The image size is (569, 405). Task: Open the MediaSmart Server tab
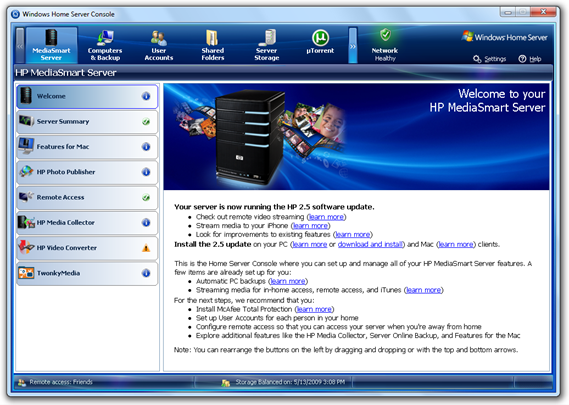pyautogui.click(x=51, y=45)
